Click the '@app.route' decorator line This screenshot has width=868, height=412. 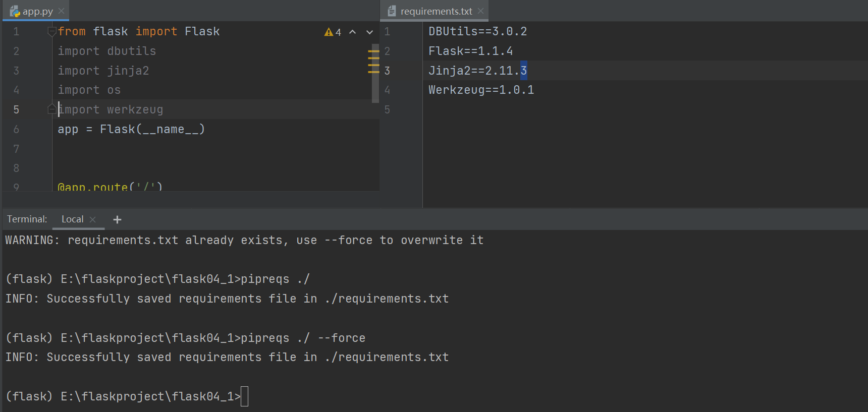point(110,186)
